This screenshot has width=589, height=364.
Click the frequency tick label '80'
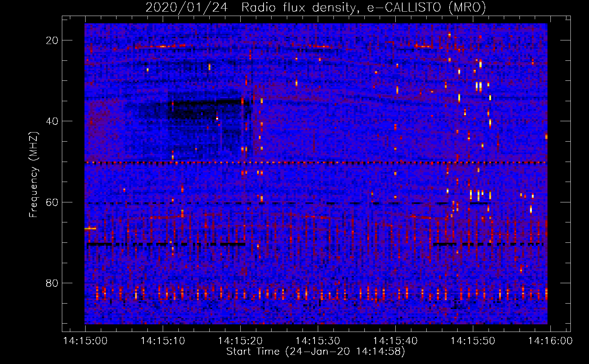(x=52, y=283)
